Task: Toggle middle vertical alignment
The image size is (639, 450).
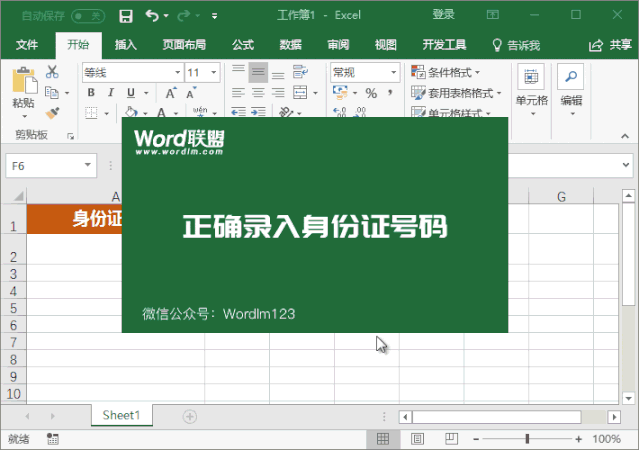Action: click(x=258, y=72)
